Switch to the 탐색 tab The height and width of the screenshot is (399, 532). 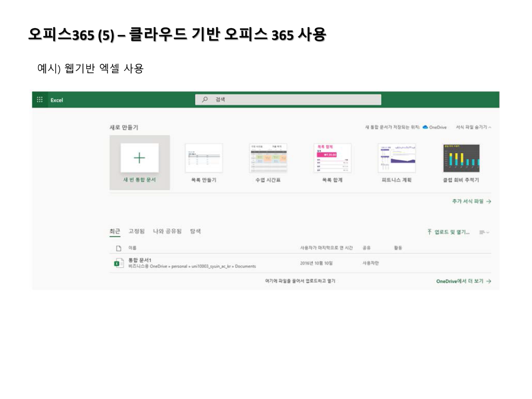tap(195, 231)
